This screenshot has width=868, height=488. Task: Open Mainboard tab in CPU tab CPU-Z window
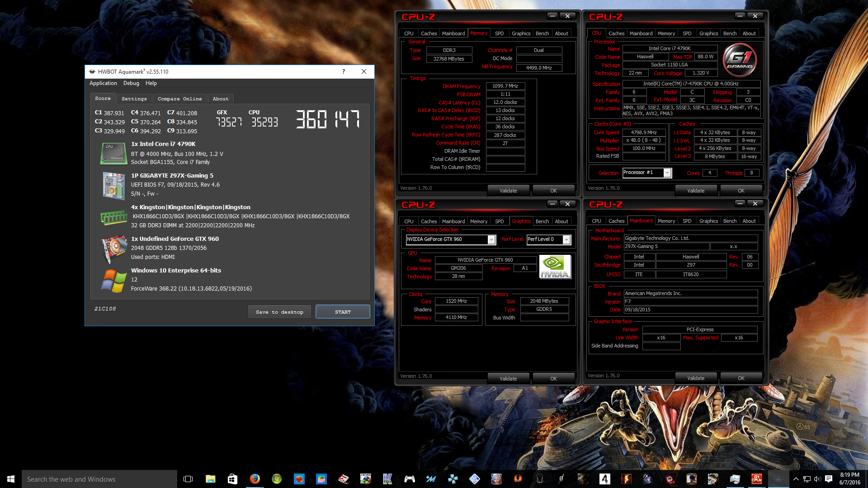(x=641, y=33)
